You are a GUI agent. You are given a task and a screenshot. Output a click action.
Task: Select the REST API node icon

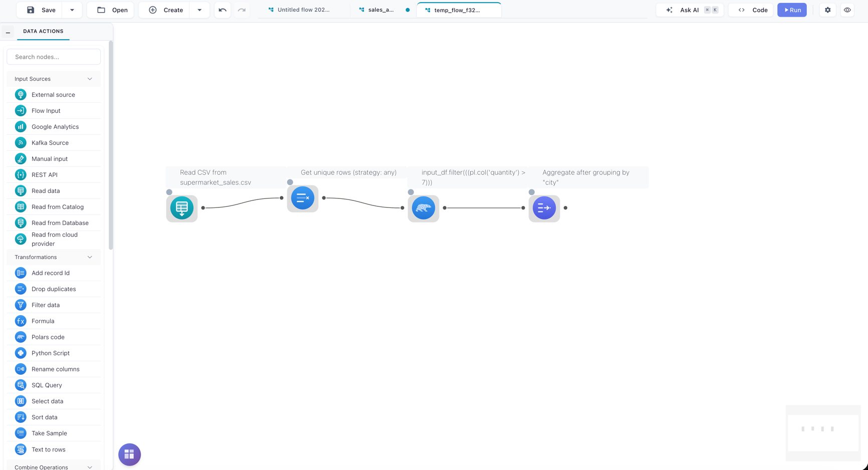21,175
